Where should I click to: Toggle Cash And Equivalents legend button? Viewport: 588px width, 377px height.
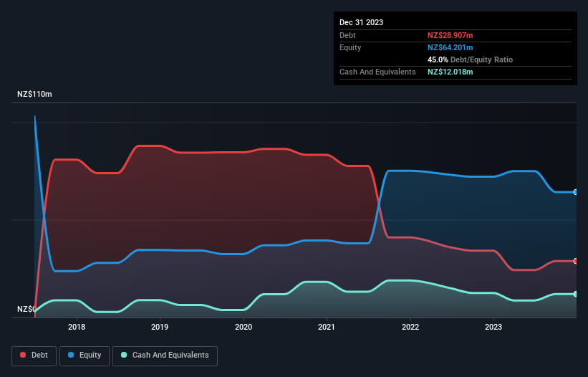pyautogui.click(x=165, y=355)
